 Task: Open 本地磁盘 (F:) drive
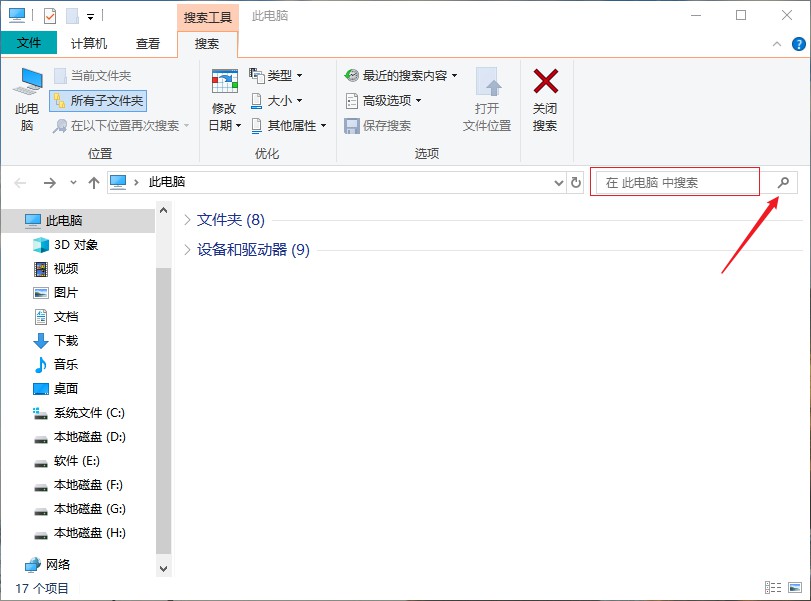click(x=78, y=485)
